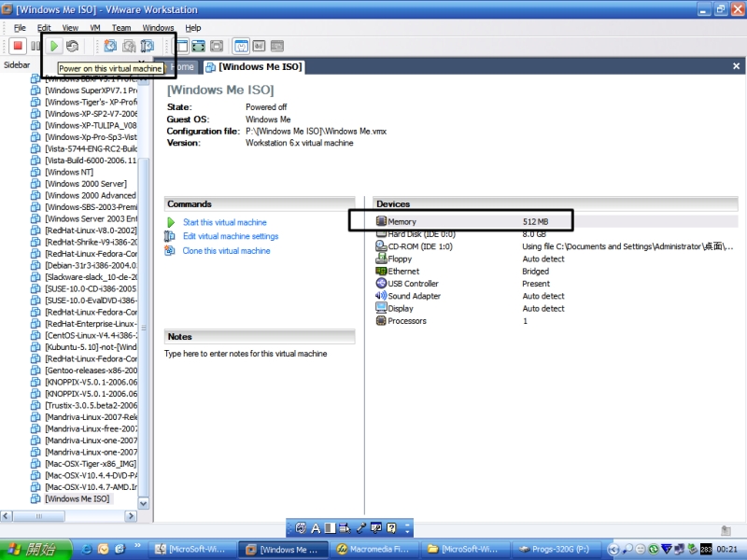The image size is (747, 560).
Task: Select the Appliance view toolbar icon
Action: point(259,46)
